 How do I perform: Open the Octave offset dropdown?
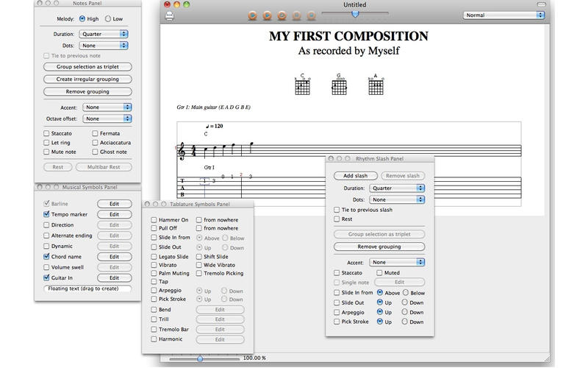coord(107,118)
